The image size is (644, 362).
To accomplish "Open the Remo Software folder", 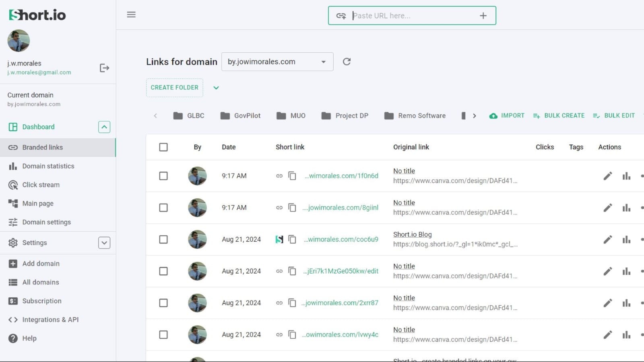I will (415, 116).
